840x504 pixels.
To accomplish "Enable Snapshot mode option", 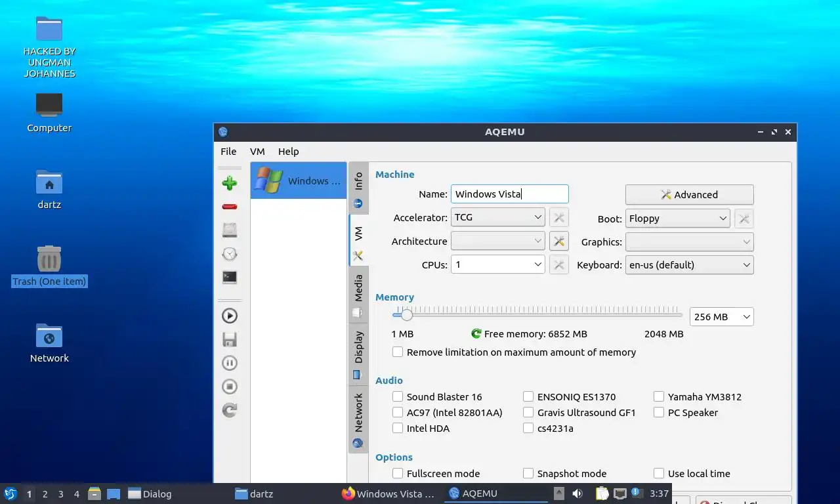I will [528, 473].
